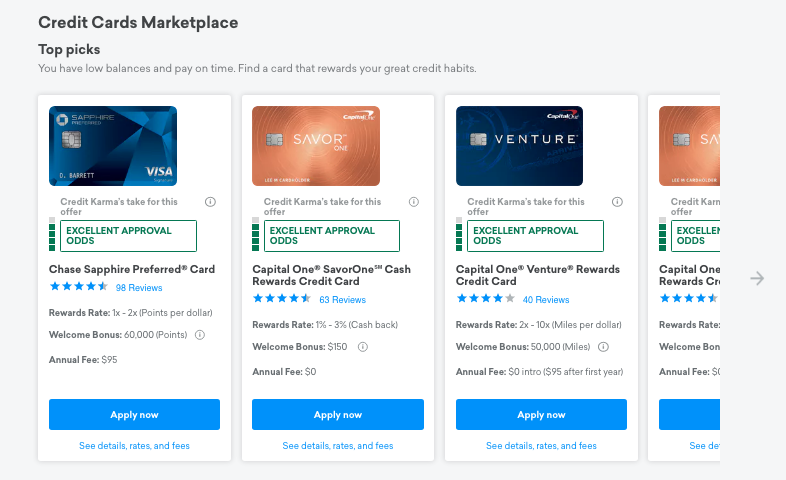The image size is (786, 480).
Task: Click Rewards Rate 1% - 3% Cash back
Action: pyautogui.click(x=325, y=325)
